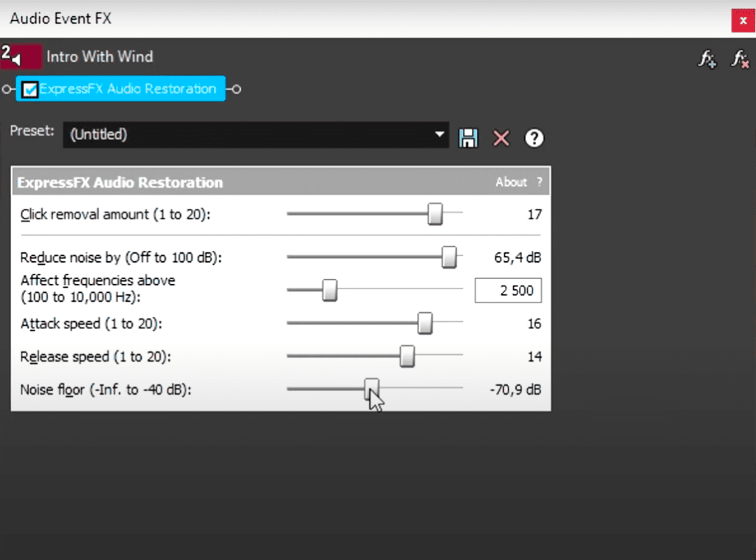The width and height of the screenshot is (756, 560).
Task: Click the plugin chain output connector node
Action: [236, 89]
